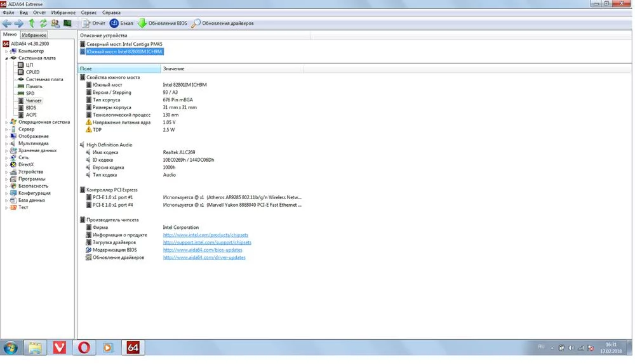Select CPUID in the tree
635x364 pixels.
(x=33, y=72)
